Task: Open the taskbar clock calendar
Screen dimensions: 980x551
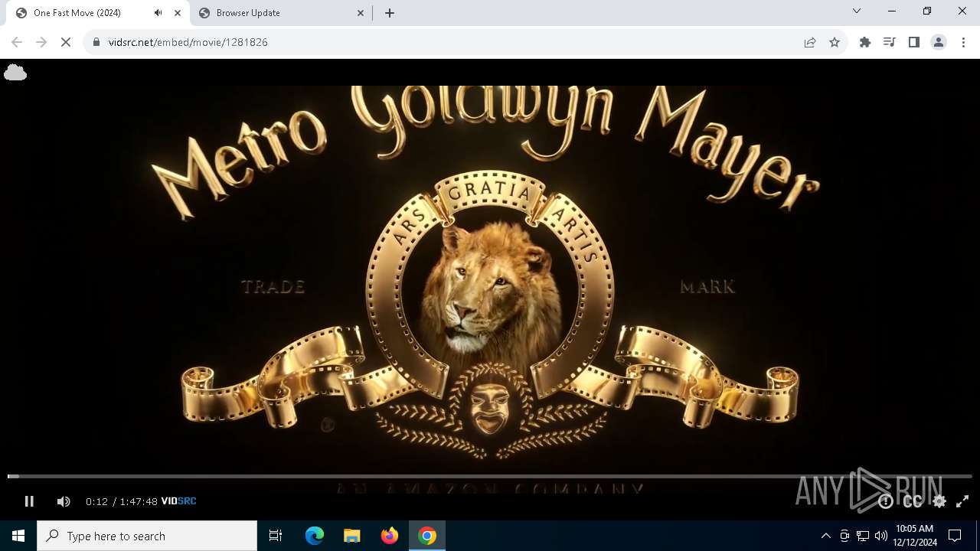Action: (x=915, y=536)
